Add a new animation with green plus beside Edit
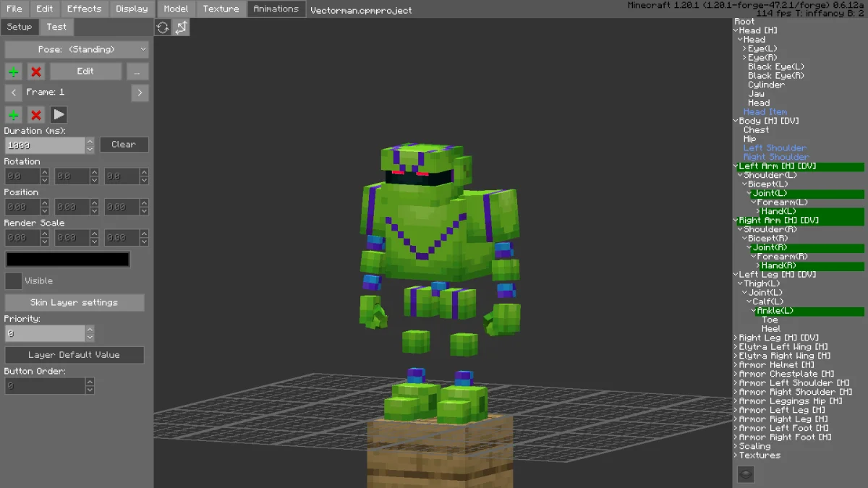 pos(14,72)
